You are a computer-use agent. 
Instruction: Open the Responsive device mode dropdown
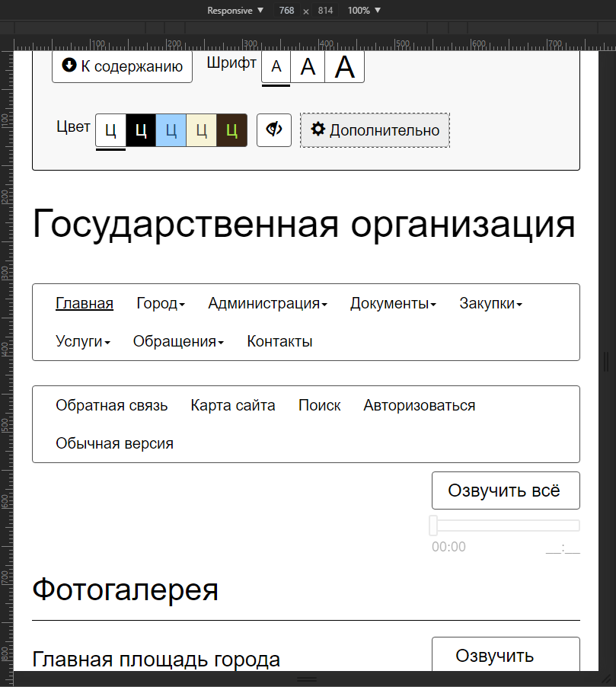(235, 11)
